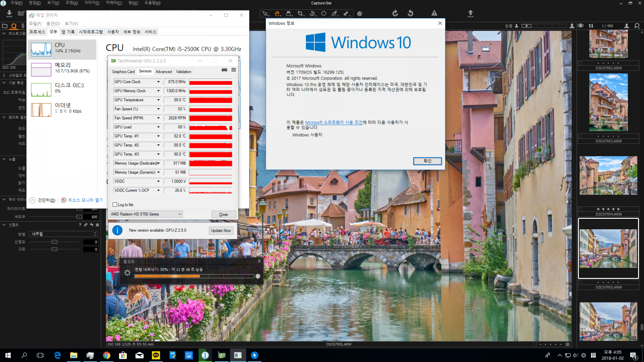The width and height of the screenshot is (644, 362).
Task: Click Update Now in the GPU-Z notification
Action: pyautogui.click(x=221, y=230)
